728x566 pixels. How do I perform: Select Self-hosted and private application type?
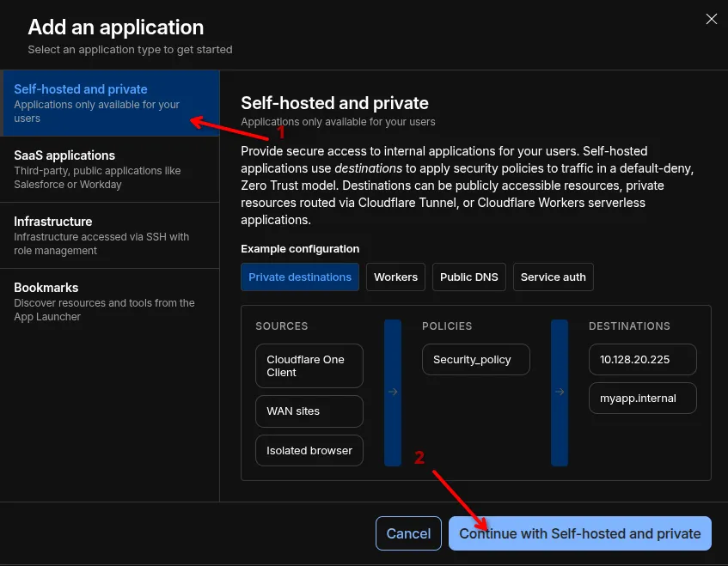click(110, 103)
